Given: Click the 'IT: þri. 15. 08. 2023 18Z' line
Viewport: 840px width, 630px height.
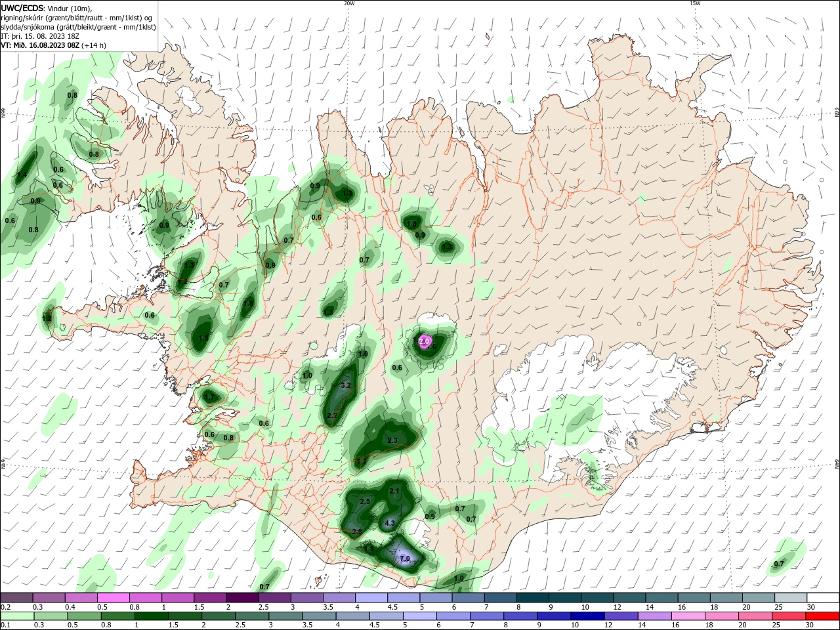Looking at the screenshot, I should coord(40,36).
